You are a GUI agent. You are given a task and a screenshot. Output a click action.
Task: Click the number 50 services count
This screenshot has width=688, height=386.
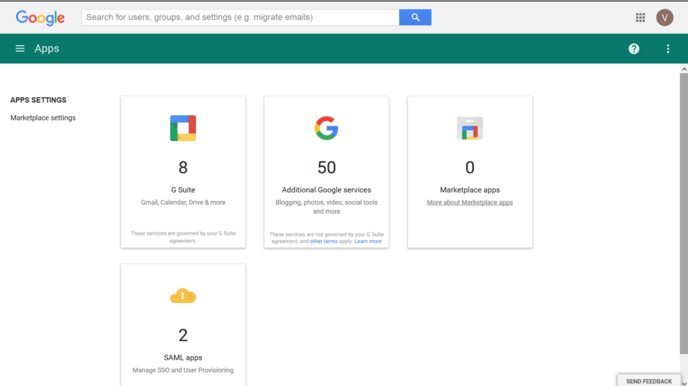point(326,168)
